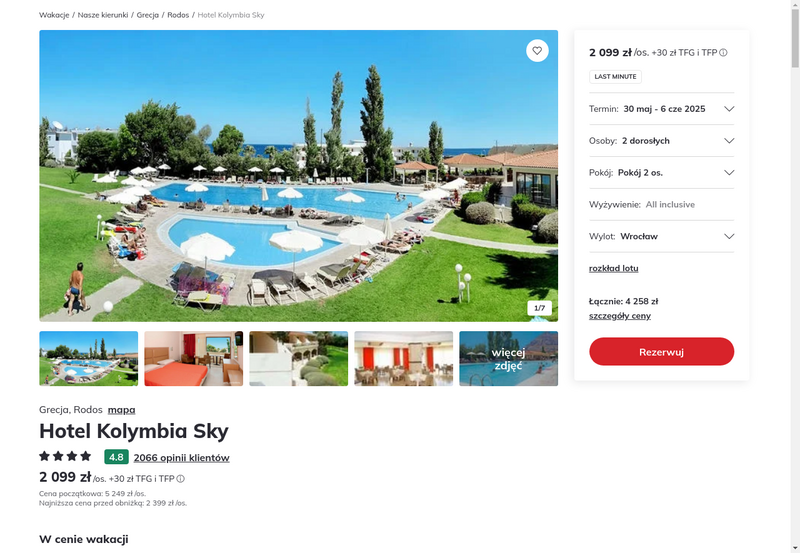
Task: Click info icon beside price under hotel name
Action: pyautogui.click(x=181, y=479)
